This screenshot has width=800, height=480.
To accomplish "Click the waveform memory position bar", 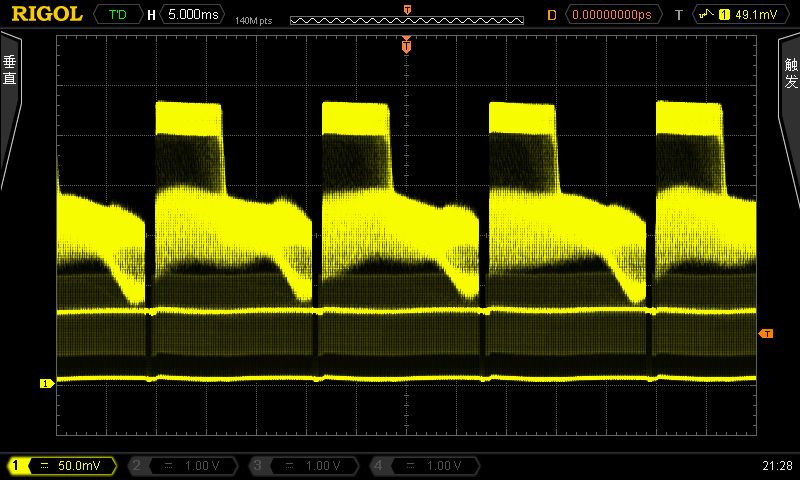I will click(406, 20).
